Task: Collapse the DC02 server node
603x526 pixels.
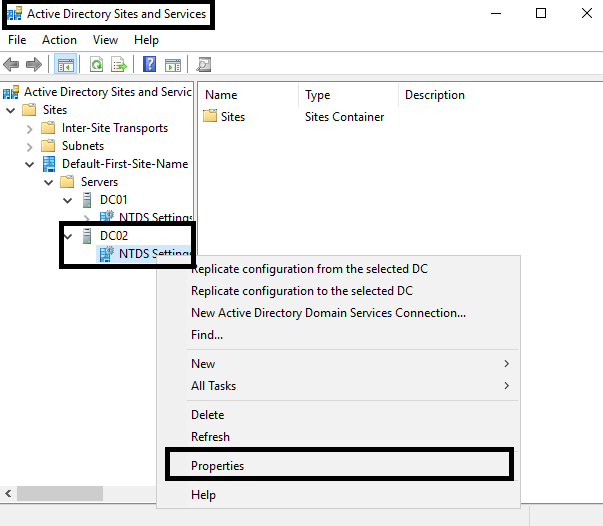Action: click(68, 236)
